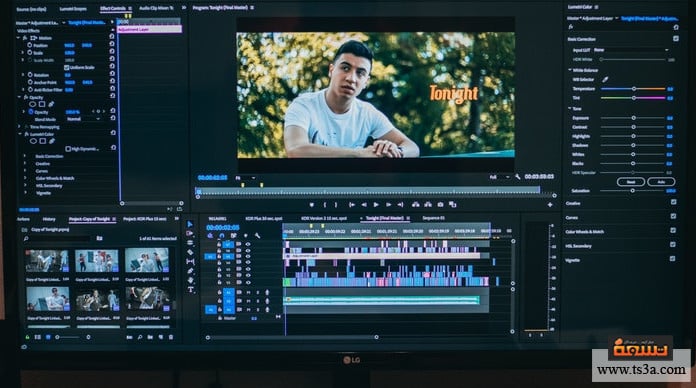Switch to the Lumetri Scopes tab
The height and width of the screenshot is (388, 696).
pyautogui.click(x=73, y=8)
